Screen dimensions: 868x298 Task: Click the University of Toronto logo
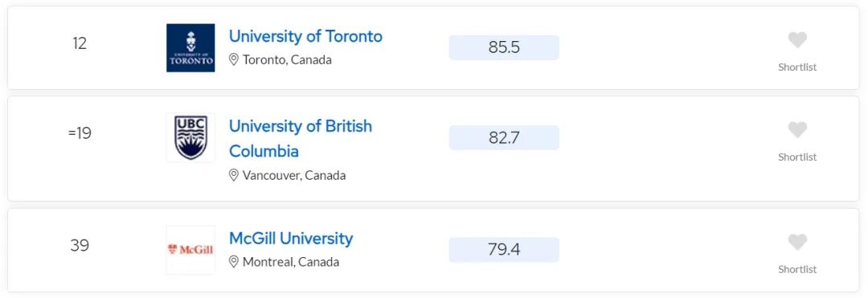(x=190, y=47)
